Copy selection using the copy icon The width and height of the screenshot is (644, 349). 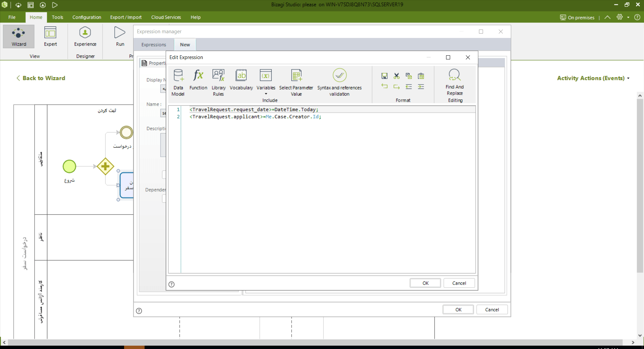tap(409, 76)
